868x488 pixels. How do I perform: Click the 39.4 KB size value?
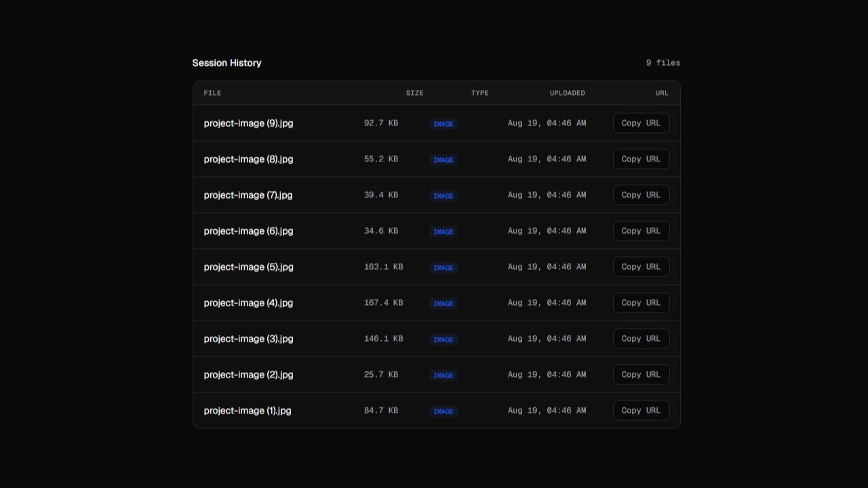click(381, 195)
